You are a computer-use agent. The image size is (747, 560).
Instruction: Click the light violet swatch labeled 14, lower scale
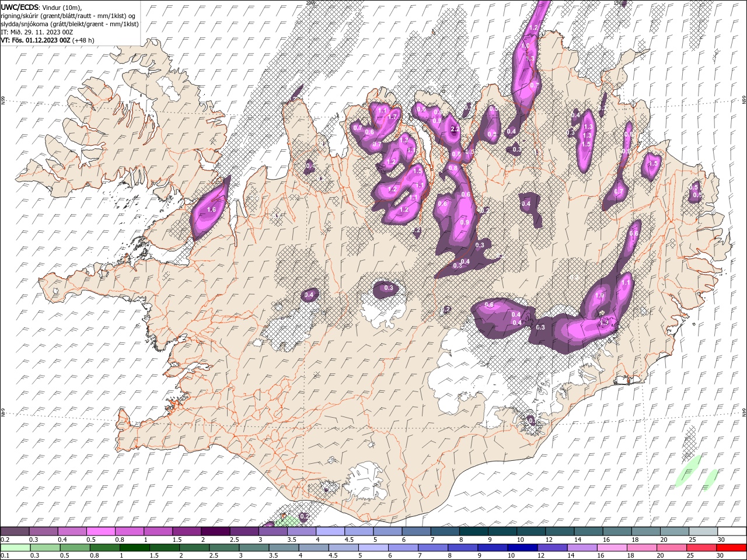click(x=582, y=548)
